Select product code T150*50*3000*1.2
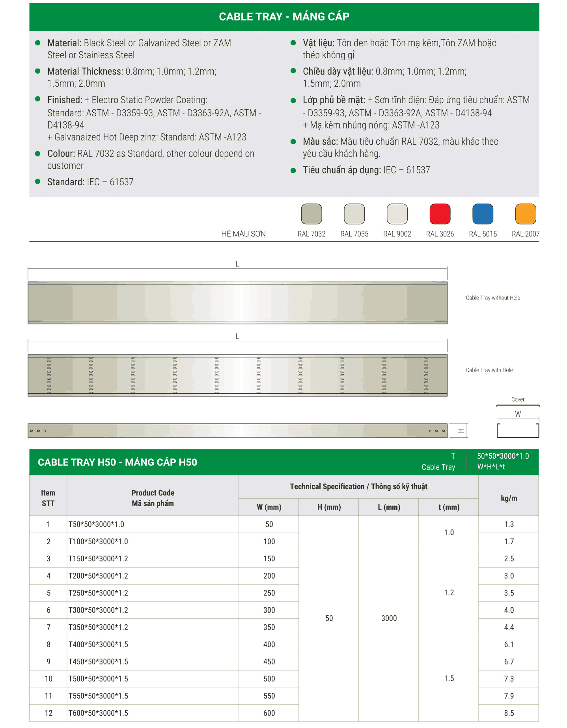The height and width of the screenshot is (728, 567). pos(98,559)
